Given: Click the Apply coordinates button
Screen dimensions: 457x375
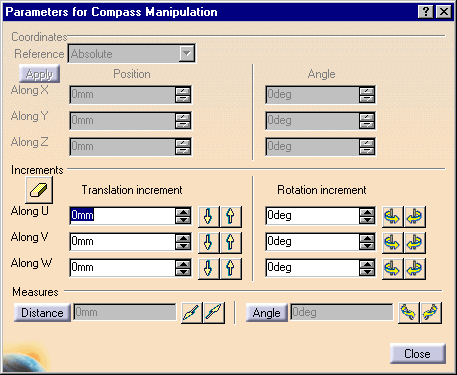Looking at the screenshot, I should tap(39, 74).
